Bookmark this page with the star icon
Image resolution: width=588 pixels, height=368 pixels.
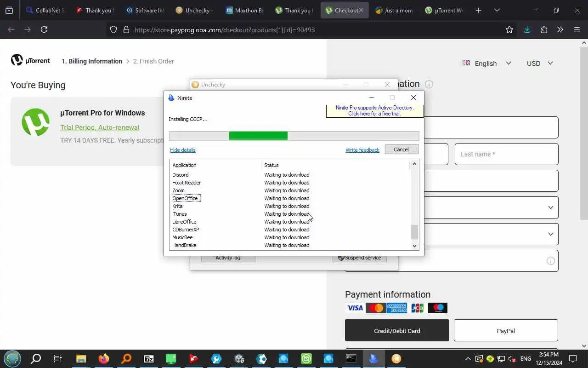[509, 29]
